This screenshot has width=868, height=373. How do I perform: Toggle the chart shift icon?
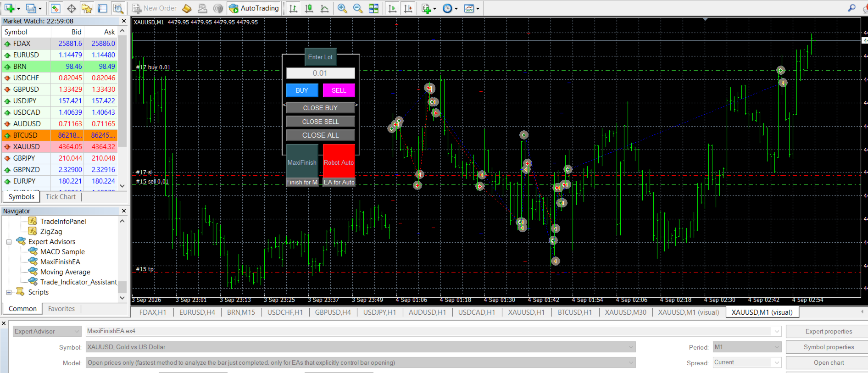click(x=408, y=8)
